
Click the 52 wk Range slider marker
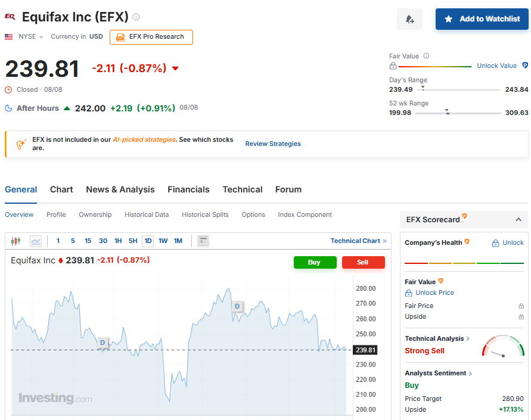(x=447, y=111)
